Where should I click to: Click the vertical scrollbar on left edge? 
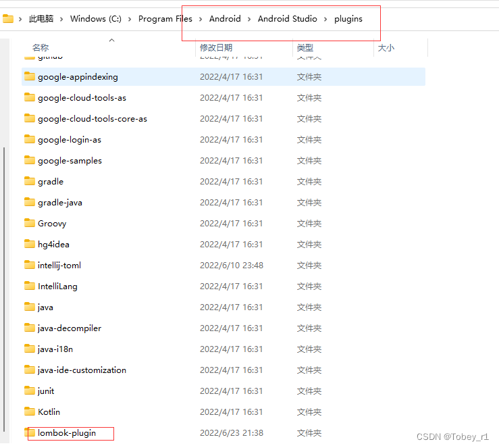4,289
